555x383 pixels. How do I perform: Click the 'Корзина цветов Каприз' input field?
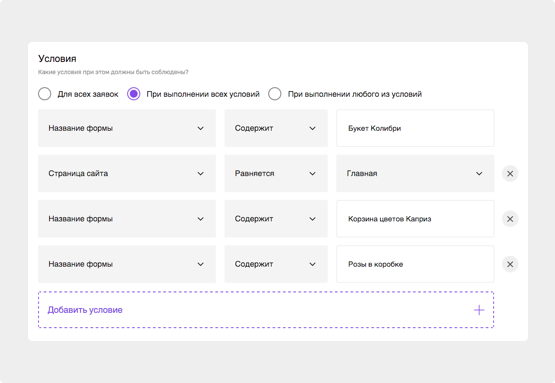415,219
